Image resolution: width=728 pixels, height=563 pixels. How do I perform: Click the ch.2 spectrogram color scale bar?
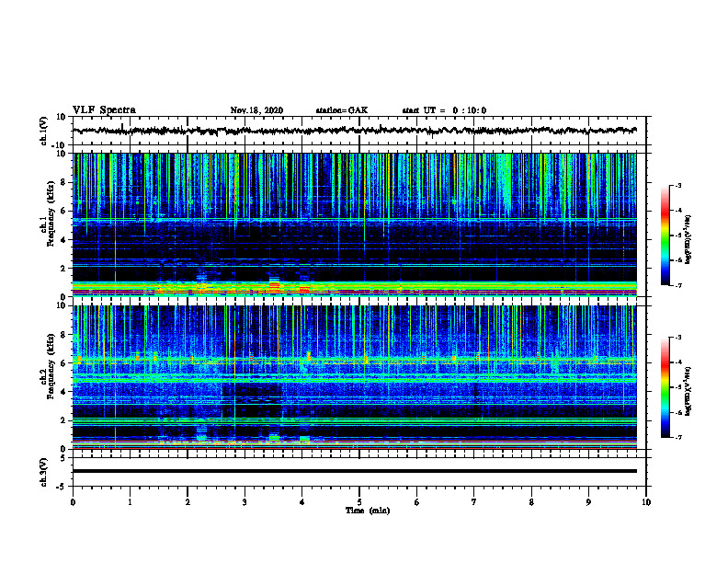click(x=665, y=387)
